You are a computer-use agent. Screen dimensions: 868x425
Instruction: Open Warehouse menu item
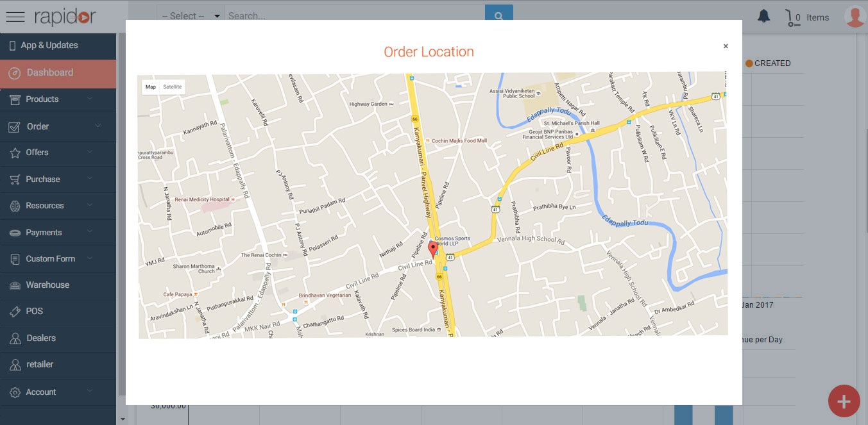tap(58, 285)
